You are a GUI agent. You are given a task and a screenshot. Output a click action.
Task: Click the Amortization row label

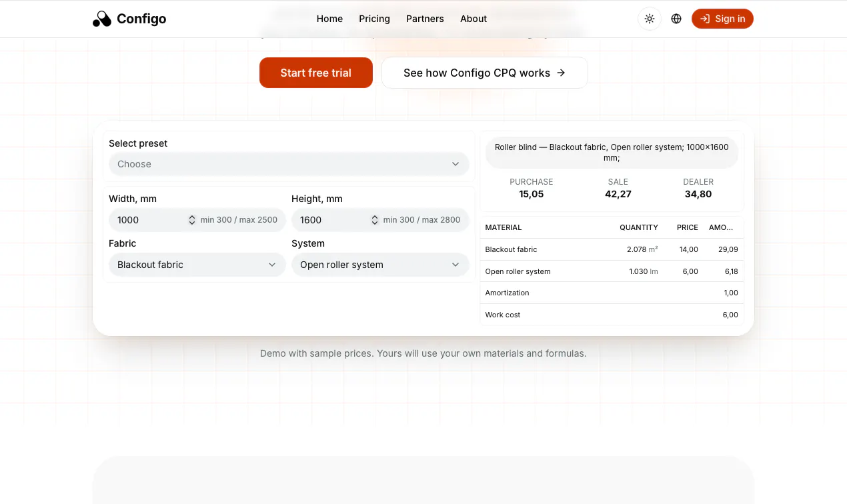click(x=508, y=293)
